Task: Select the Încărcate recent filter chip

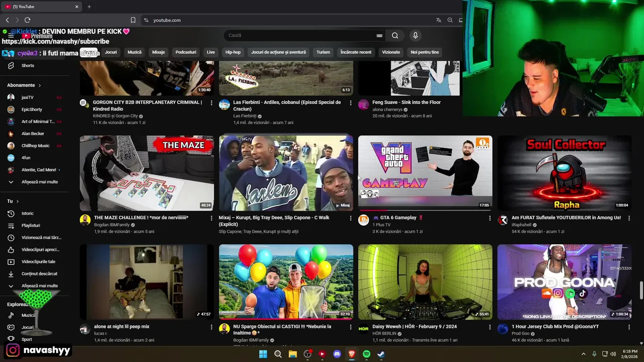Action: click(356, 52)
